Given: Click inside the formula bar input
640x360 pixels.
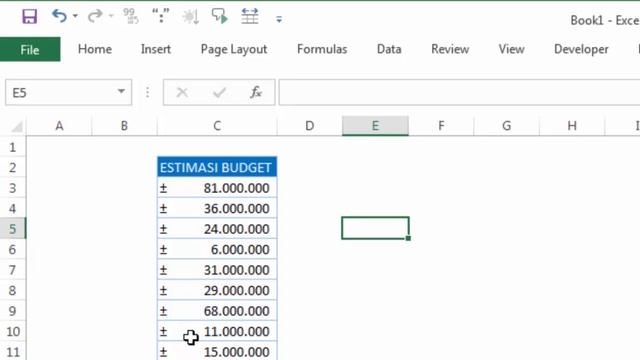Looking at the screenshot, I should (x=459, y=93).
